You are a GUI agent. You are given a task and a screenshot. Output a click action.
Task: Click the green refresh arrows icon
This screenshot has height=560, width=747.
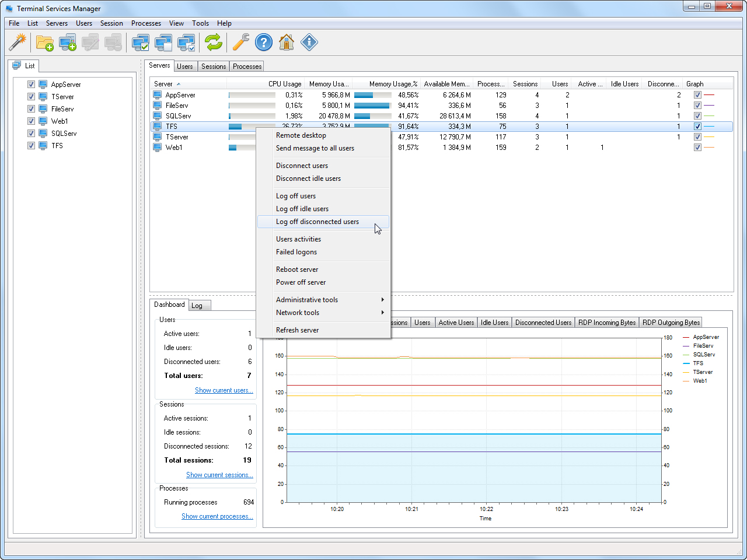214,42
